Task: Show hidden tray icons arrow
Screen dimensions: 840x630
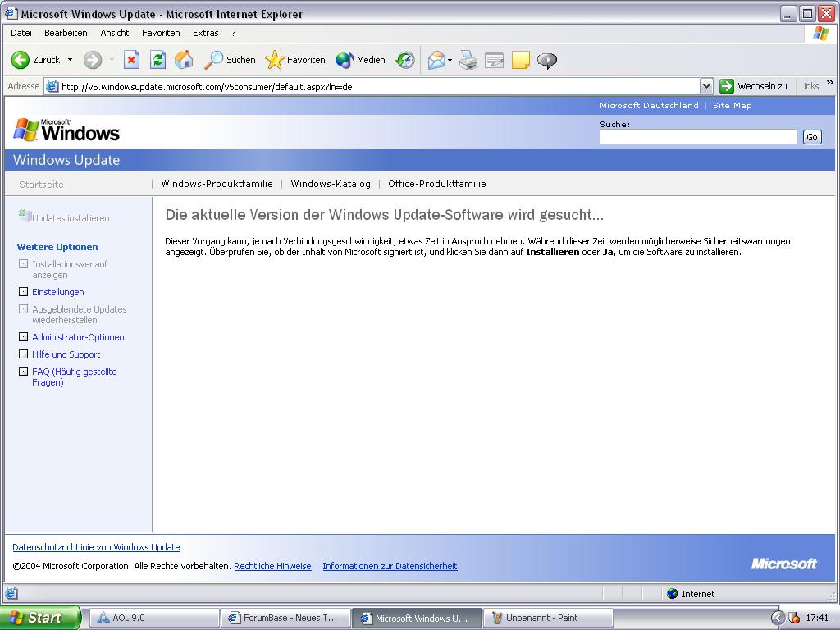Action: click(778, 618)
